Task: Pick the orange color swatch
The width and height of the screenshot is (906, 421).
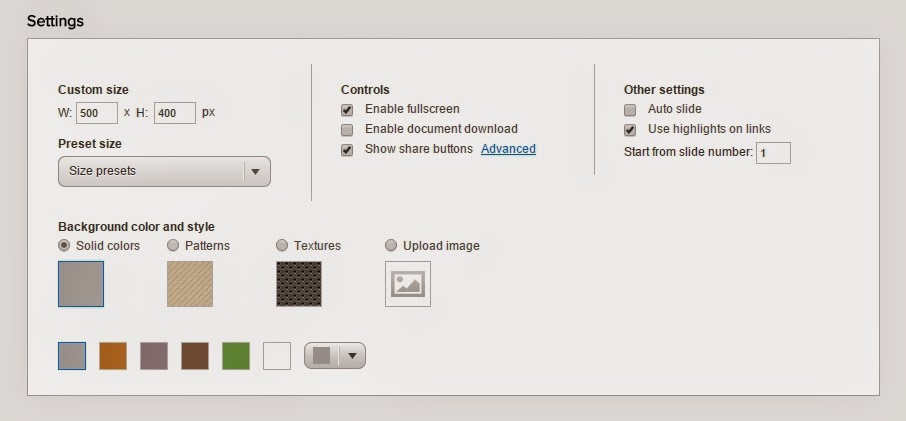Action: (113, 356)
